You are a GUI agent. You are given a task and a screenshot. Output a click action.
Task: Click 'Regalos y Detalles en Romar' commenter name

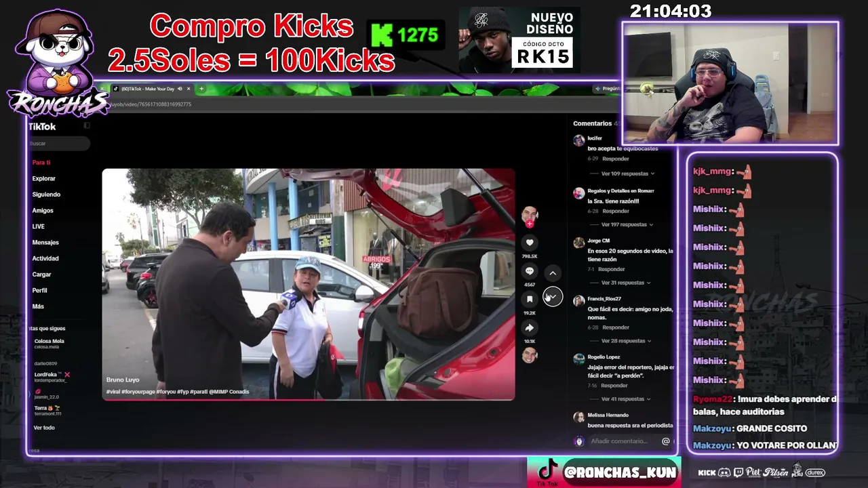[620, 191]
